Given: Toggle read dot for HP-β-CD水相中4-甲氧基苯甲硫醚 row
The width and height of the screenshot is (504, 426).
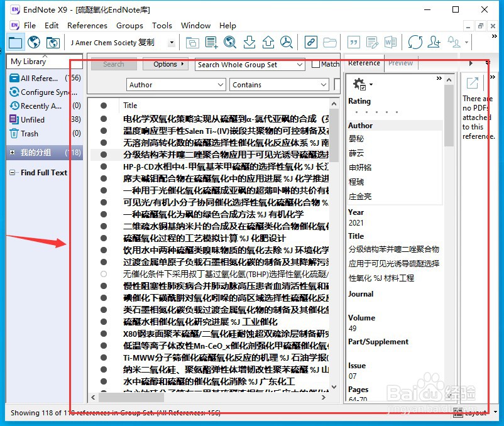Looking at the screenshot, I should click(x=104, y=167).
